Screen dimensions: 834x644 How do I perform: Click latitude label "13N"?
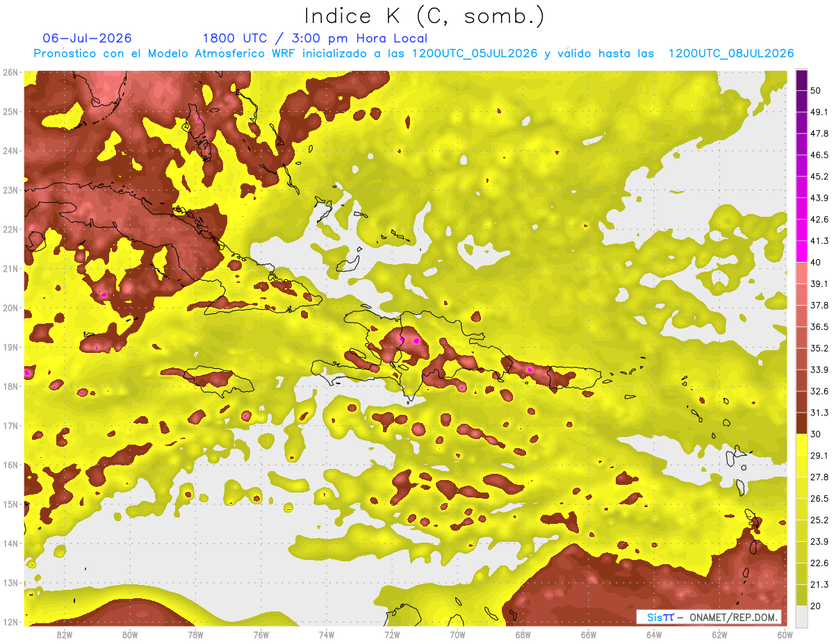click(10, 582)
